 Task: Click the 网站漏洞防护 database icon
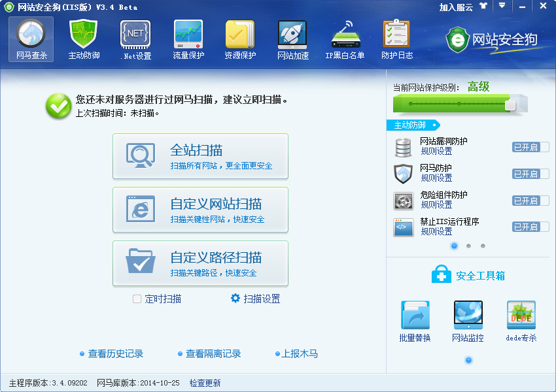pyautogui.click(x=403, y=147)
